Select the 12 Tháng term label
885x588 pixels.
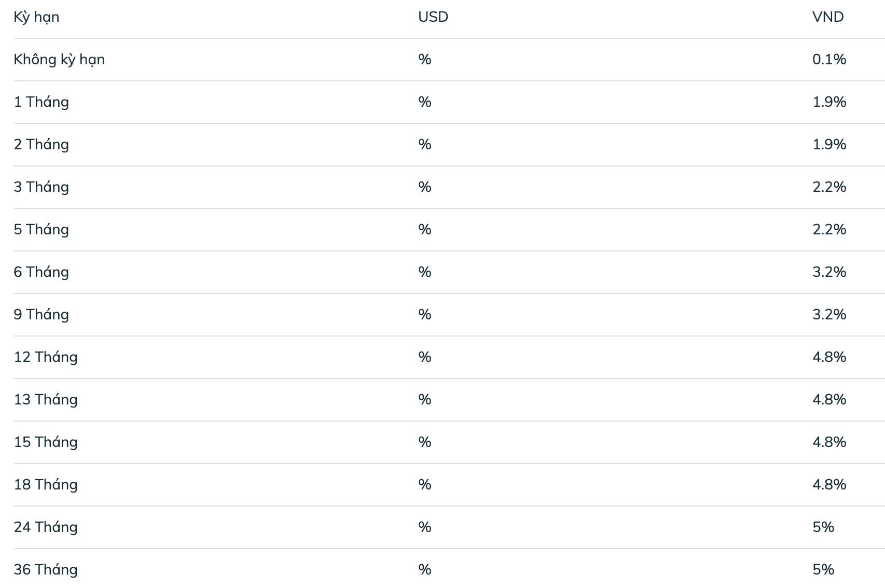[46, 357]
